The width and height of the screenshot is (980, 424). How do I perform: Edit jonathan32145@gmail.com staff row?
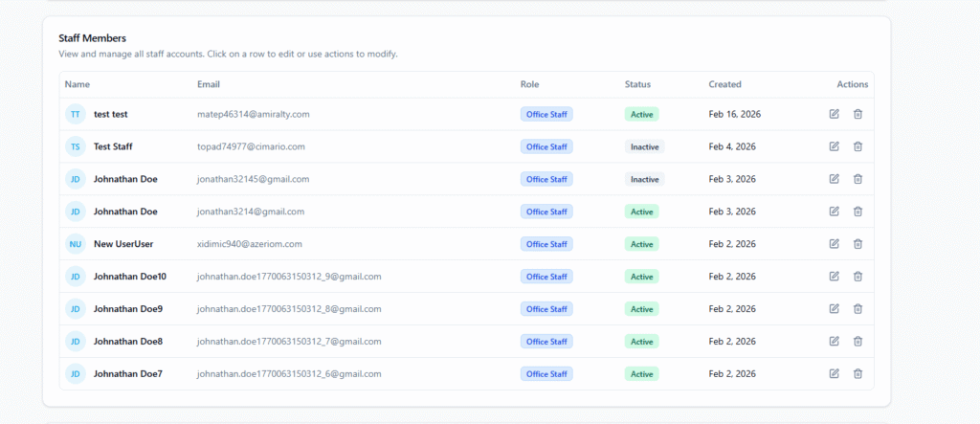[834, 179]
